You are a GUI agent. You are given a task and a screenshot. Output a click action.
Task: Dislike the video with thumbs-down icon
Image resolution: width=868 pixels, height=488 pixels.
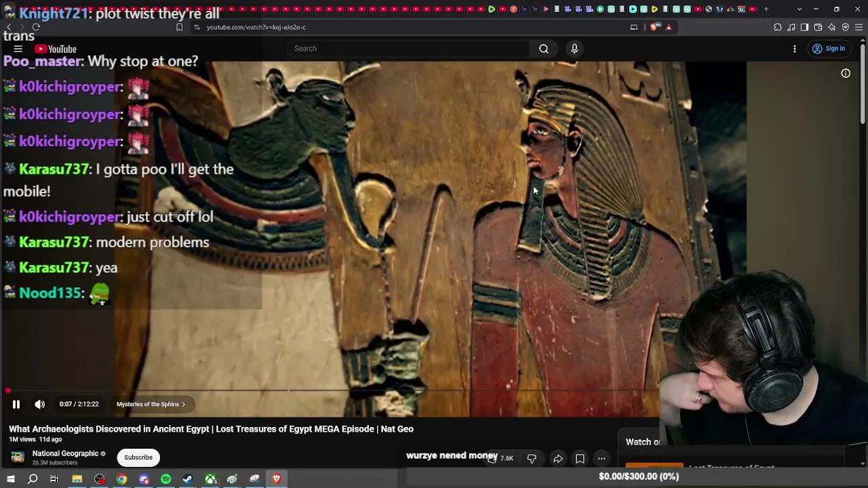[532, 459]
